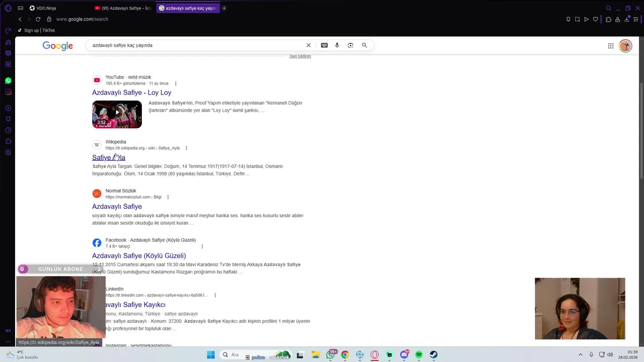Open File Explorer from taskbar
The image size is (644, 362).
315,355
